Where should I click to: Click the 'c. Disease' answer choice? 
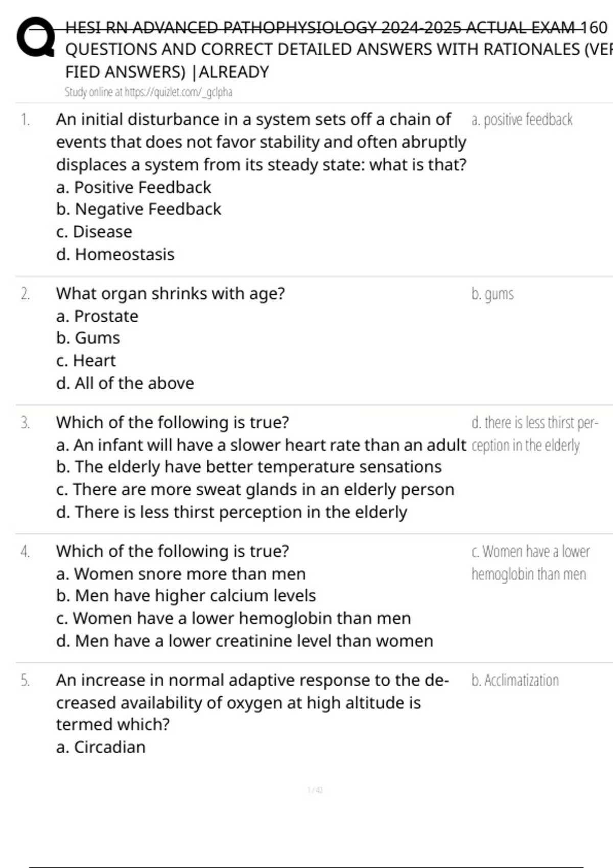point(94,232)
